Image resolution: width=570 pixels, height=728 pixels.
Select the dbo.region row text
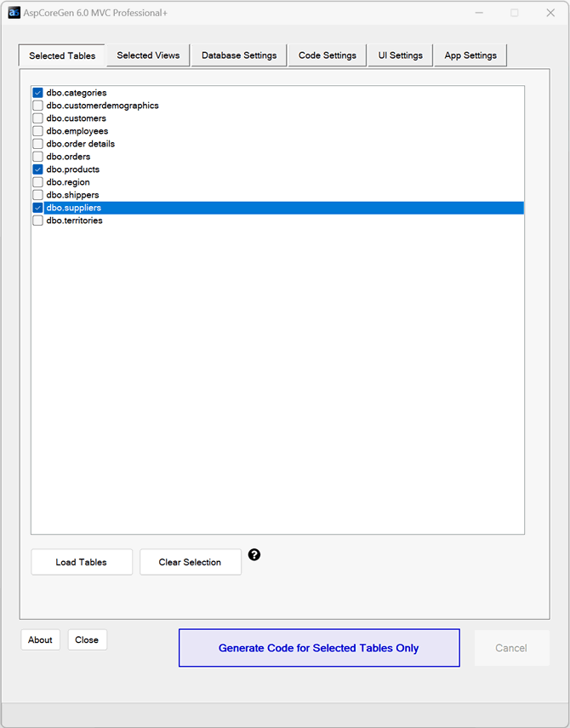[68, 182]
